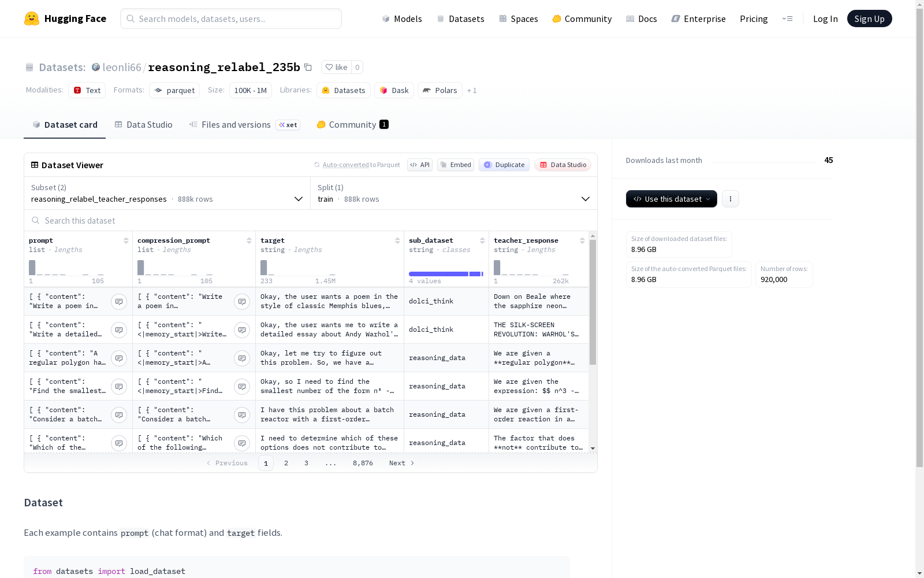This screenshot has height=578, width=924.
Task: Focus the Search models, datasets, users field
Action: point(231,18)
